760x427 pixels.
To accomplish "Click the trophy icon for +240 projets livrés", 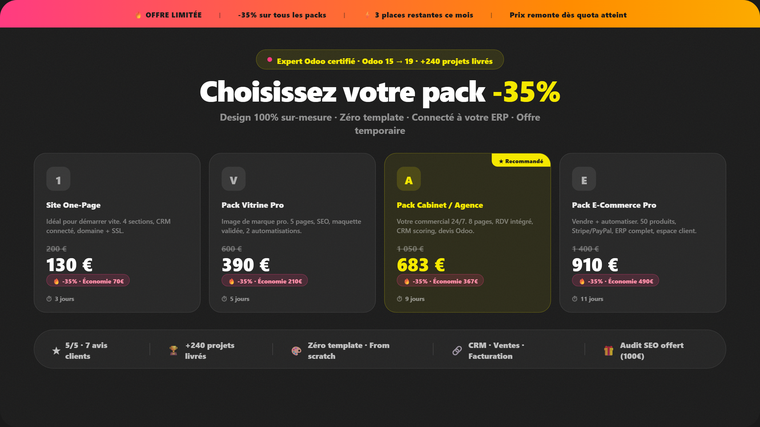I will 173,351.
